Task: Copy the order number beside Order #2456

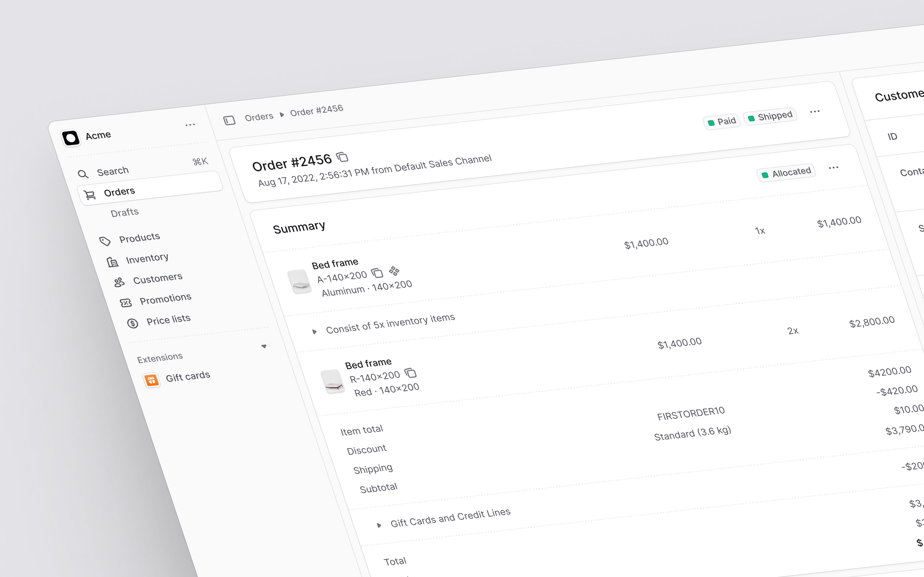Action: (x=342, y=157)
